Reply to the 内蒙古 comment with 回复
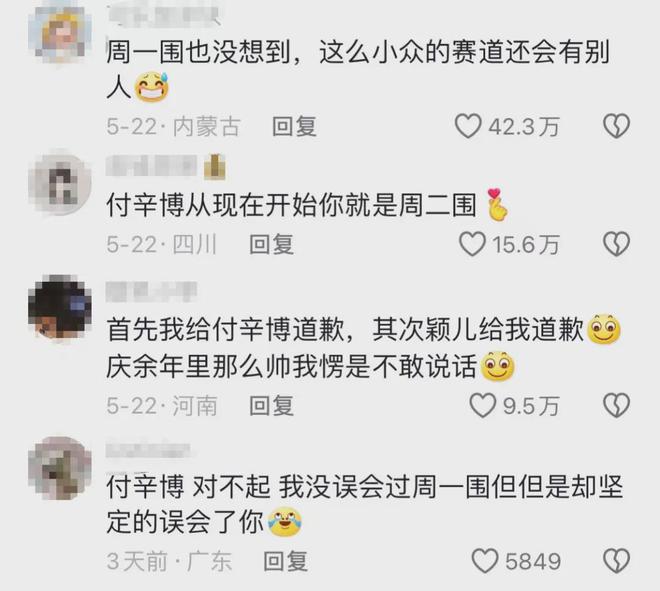The height and width of the screenshot is (591, 660). coord(294,127)
